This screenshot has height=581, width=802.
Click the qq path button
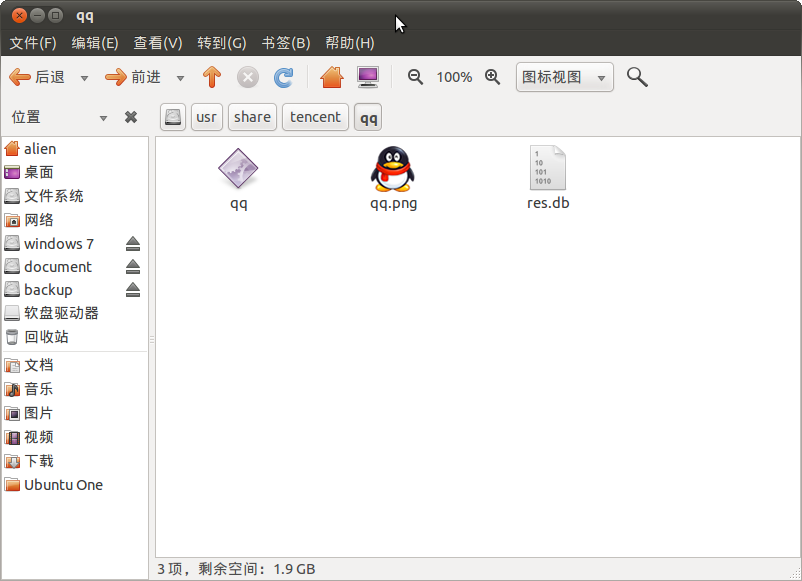tap(368, 117)
